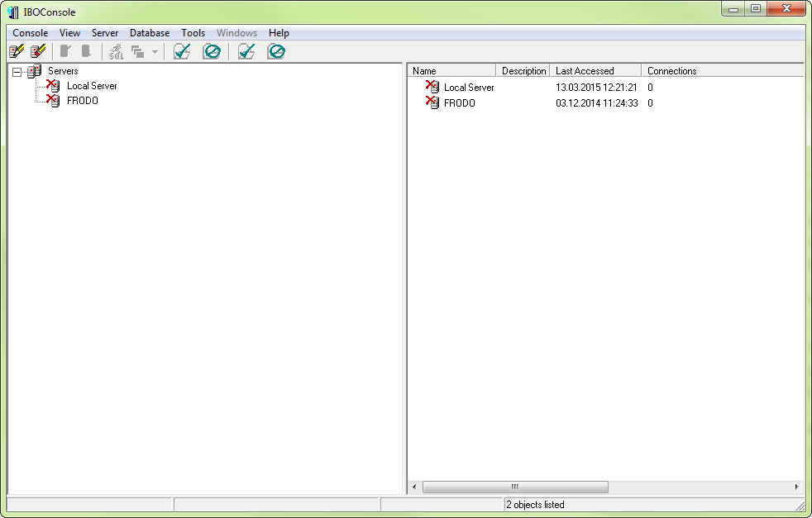Sort list by Description column header

tap(523, 71)
